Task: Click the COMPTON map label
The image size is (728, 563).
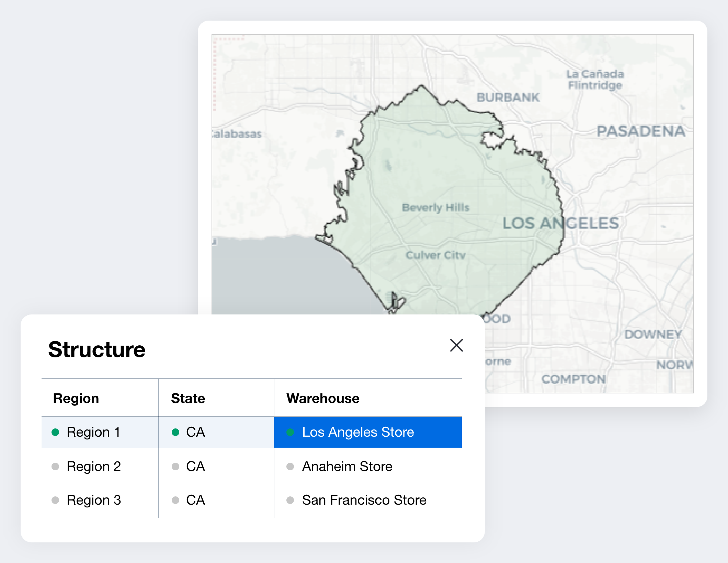Action: coord(573,379)
